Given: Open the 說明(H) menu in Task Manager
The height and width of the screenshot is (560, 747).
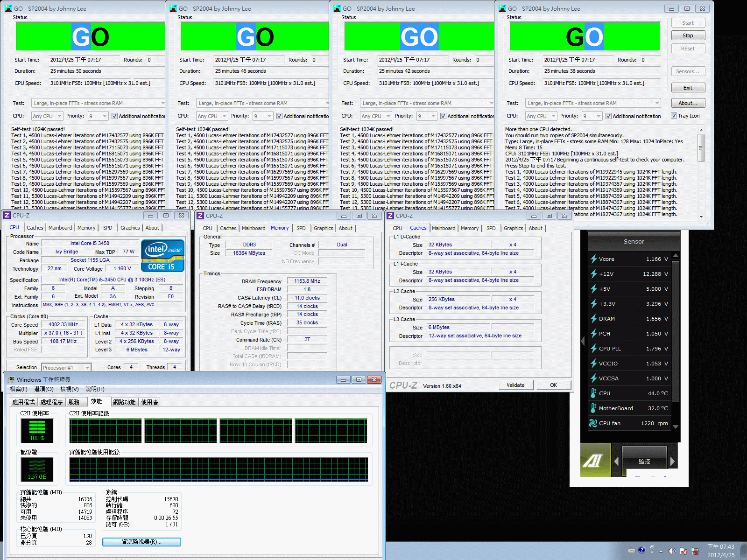Looking at the screenshot, I should pyautogui.click(x=95, y=389).
